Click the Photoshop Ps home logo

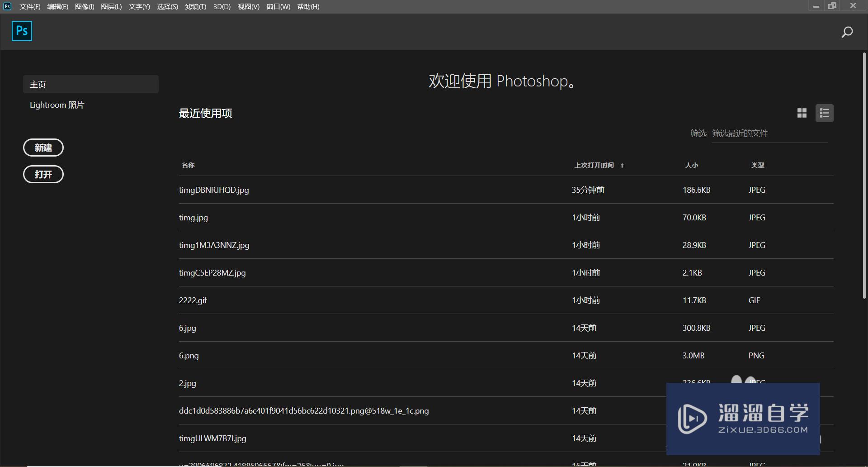[x=22, y=31]
